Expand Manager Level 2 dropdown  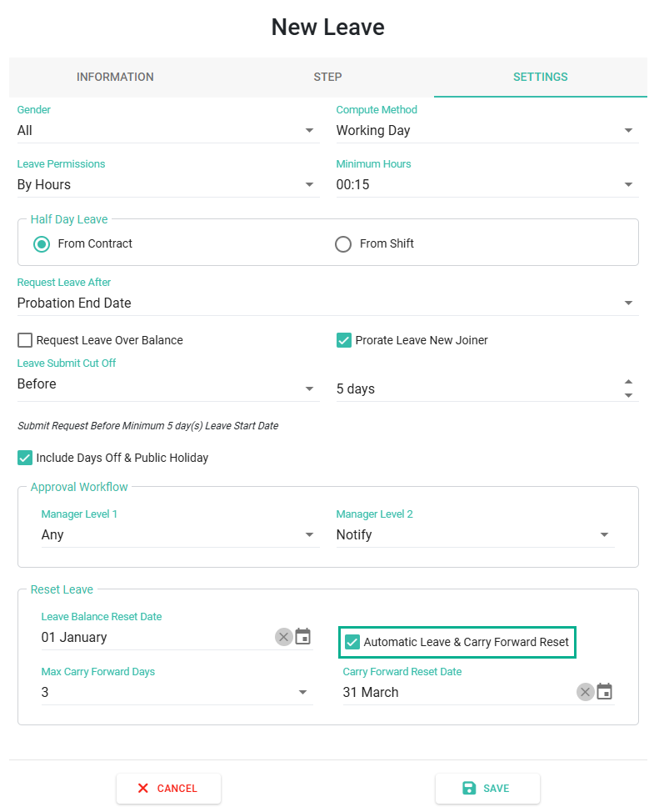pyautogui.click(x=474, y=535)
